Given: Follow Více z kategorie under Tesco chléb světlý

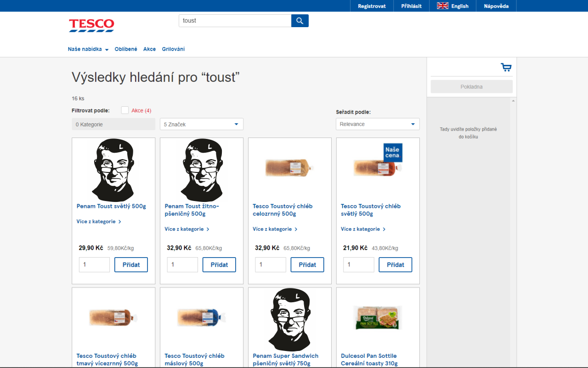Looking at the screenshot, I should click(x=363, y=229).
